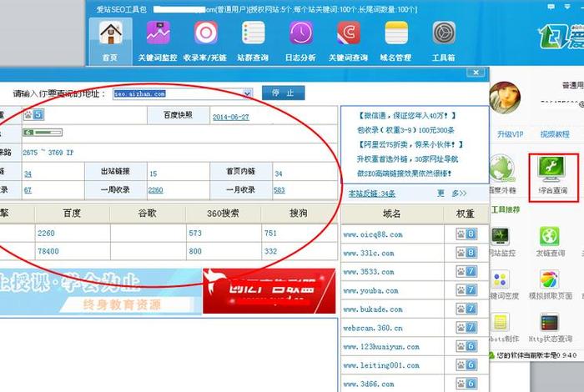584x392 pixels.
Task: Click weight badge for www.331c.com
Action: pos(466,253)
